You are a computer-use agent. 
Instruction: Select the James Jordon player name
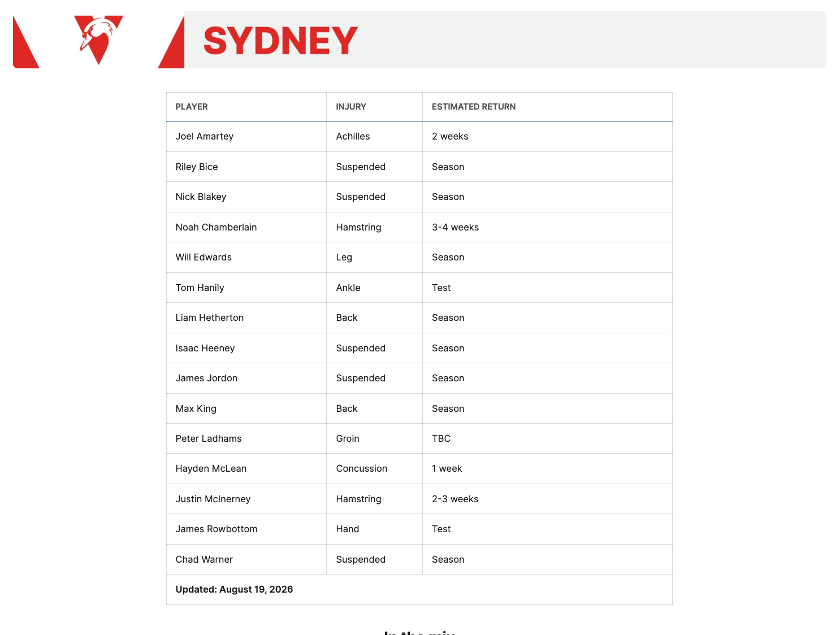(x=206, y=379)
